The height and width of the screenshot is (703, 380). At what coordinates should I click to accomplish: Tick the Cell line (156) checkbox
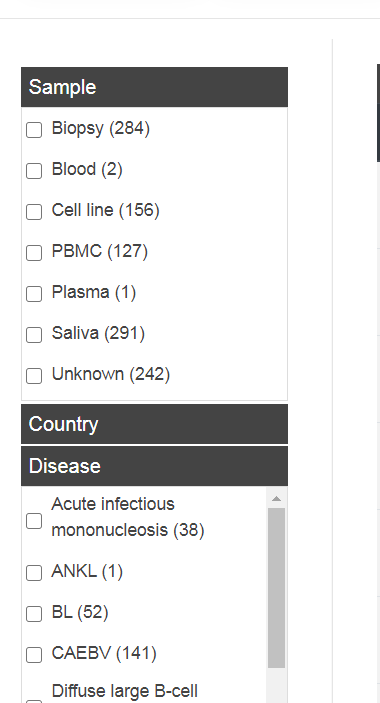pyautogui.click(x=34, y=212)
